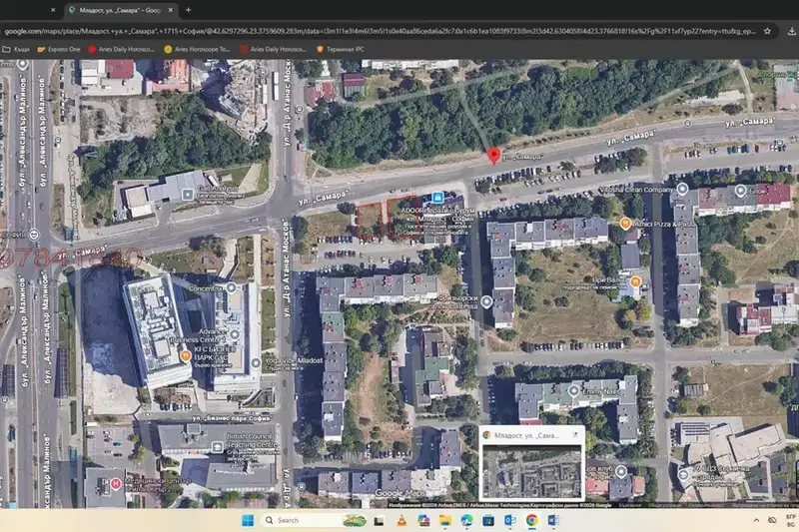Click the preview thumbnail image in the popup
Image resolution: width=799 pixels, height=532 pixels.
tap(531, 471)
